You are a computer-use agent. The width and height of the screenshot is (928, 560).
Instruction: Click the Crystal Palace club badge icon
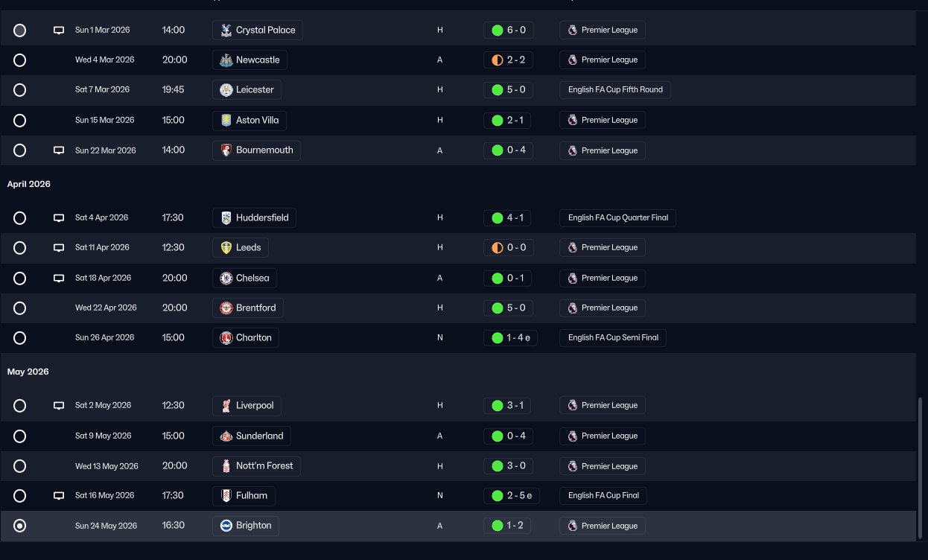(x=226, y=31)
